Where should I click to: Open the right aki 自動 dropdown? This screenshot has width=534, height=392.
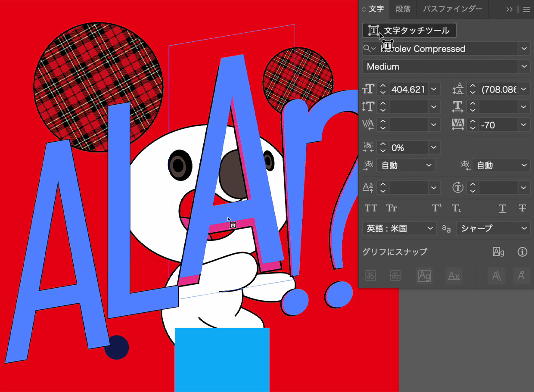[501, 165]
